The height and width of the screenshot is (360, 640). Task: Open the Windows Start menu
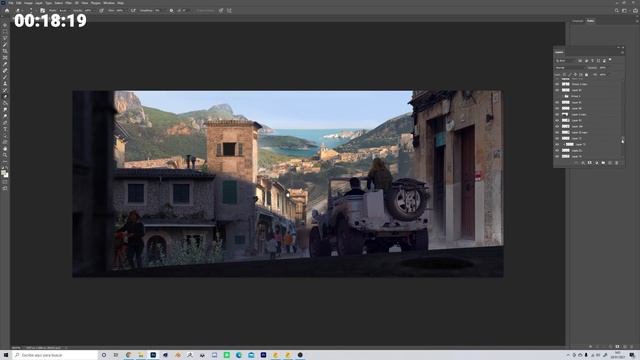tap(6, 355)
